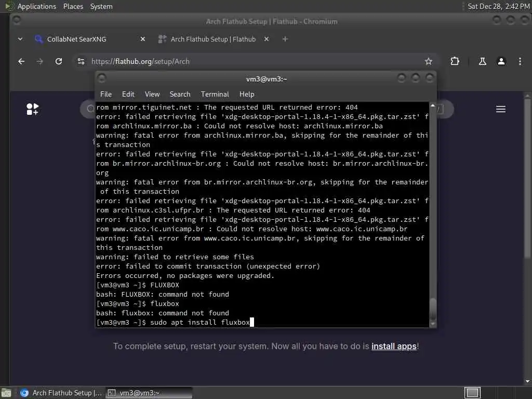Open Chrome Labs flask icon
The image size is (532, 399).
[483, 61]
